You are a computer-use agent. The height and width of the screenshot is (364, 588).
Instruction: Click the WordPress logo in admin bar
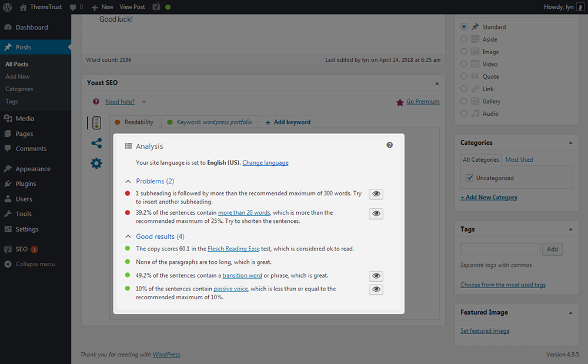(x=8, y=7)
